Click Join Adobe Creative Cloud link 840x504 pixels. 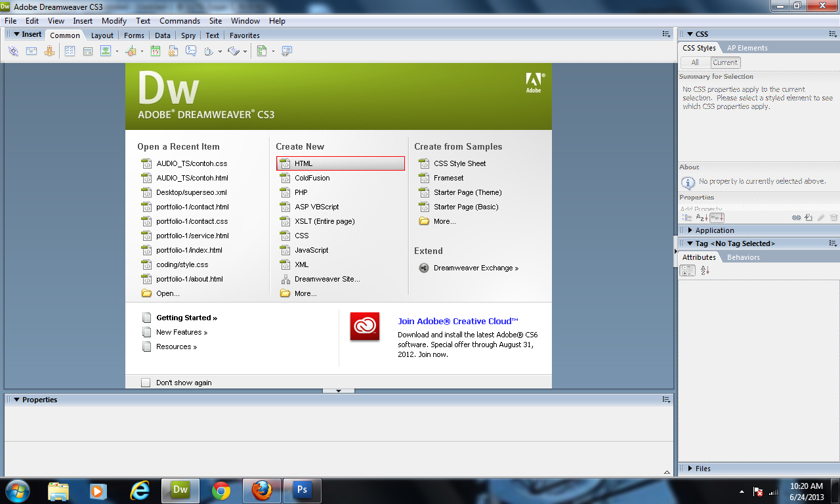pos(458,321)
